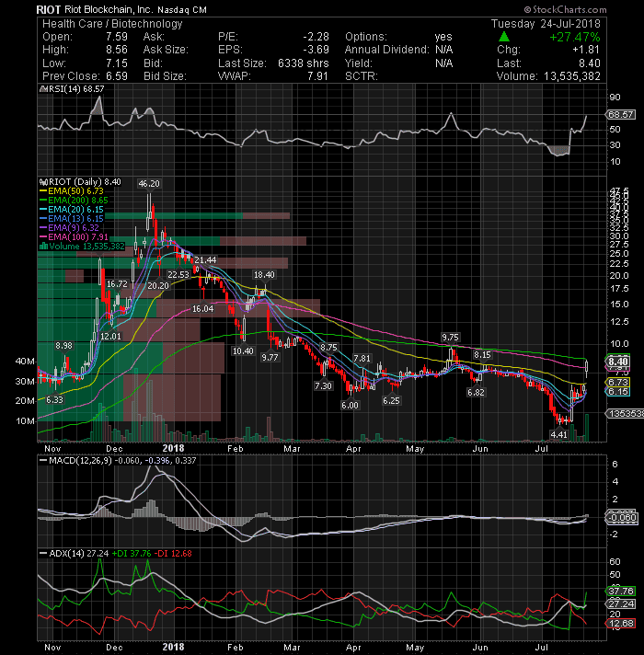Click the Health Care / Biotechnology sector label
Image resolution: width=644 pixels, height=655 pixels.
coord(112,23)
